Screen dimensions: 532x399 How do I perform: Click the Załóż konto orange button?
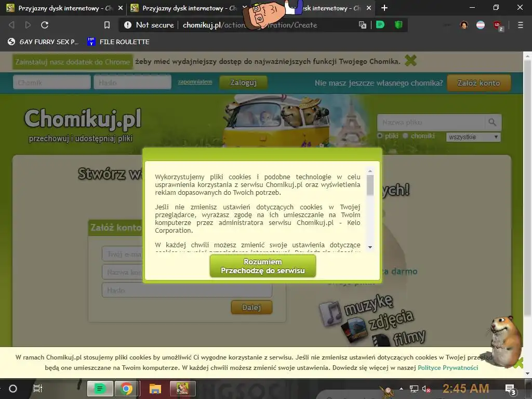click(478, 83)
